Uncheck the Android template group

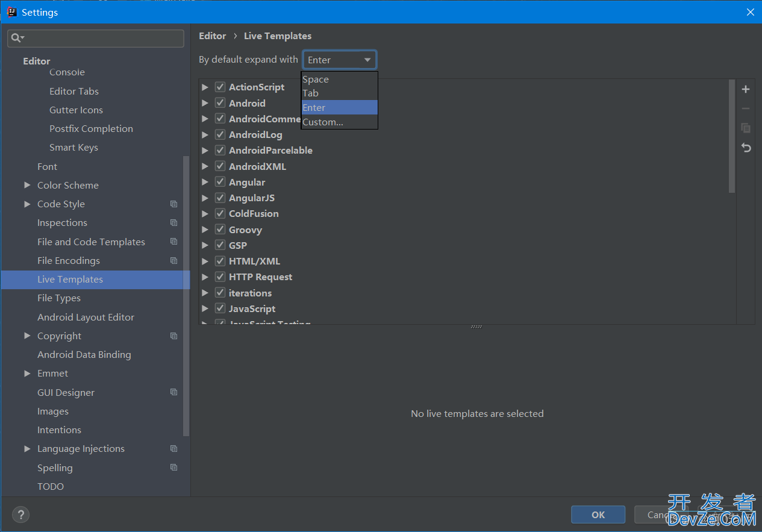click(220, 103)
